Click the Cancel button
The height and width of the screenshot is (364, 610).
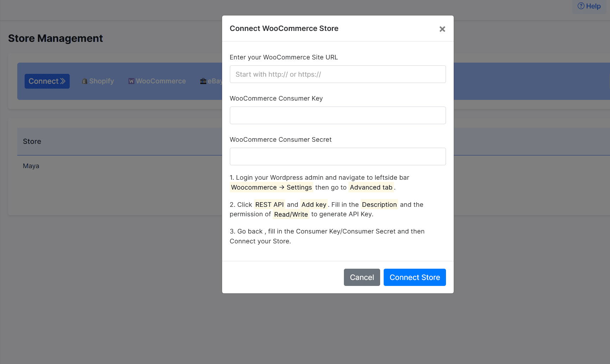(361, 277)
